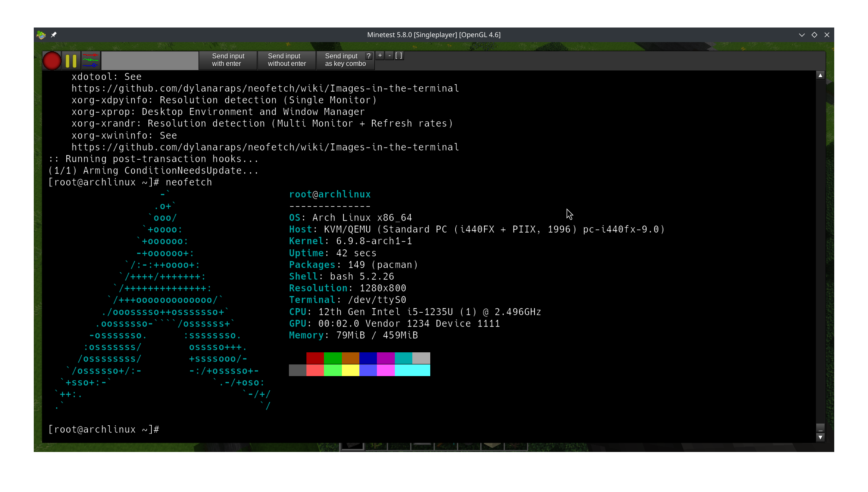The height and width of the screenshot is (492, 868).
Task: Pause the VM with yellow pause icon
Action: (71, 61)
